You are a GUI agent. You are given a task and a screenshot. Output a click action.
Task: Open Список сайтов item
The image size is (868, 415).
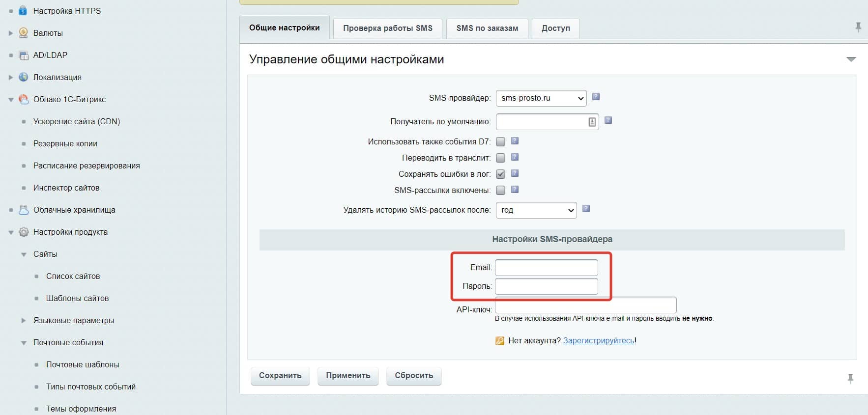pos(73,276)
